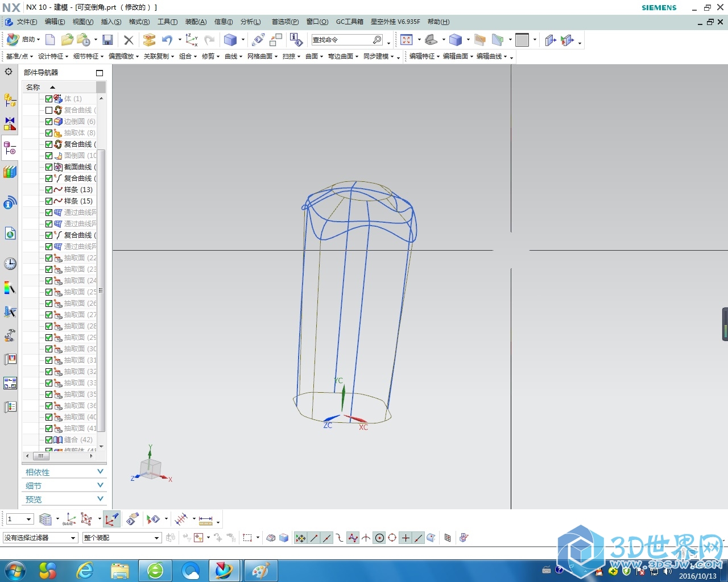Open the 整个装配 scope dropdown

122,538
